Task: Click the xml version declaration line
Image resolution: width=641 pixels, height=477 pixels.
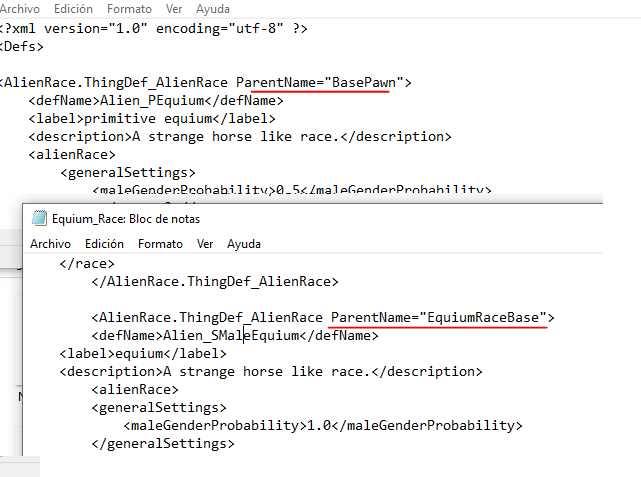Action: (154, 29)
